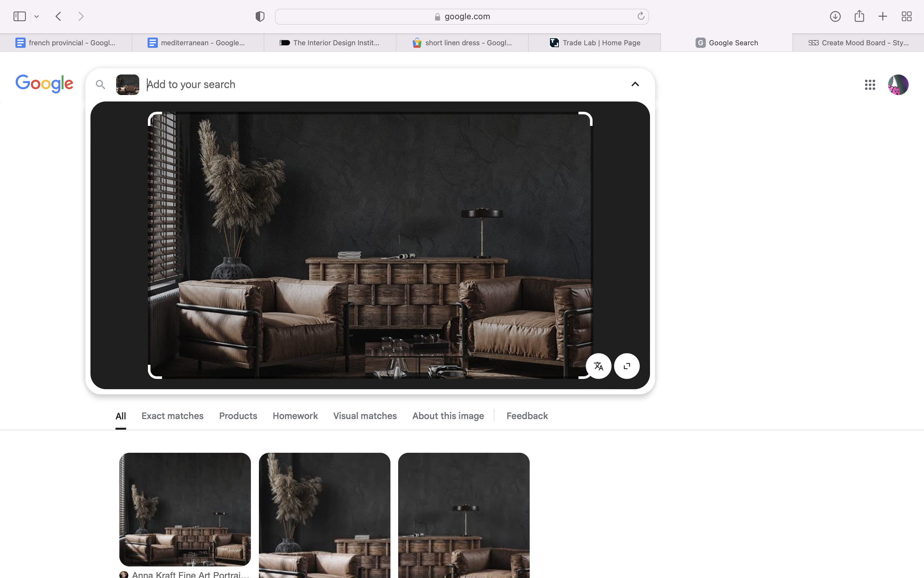Select the All results tab
Image resolution: width=924 pixels, height=578 pixels.
pyautogui.click(x=121, y=416)
